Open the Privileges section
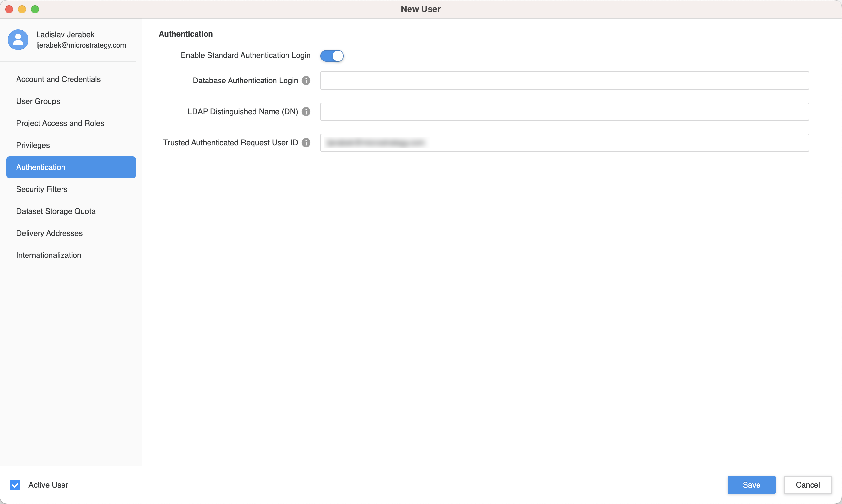 point(33,145)
